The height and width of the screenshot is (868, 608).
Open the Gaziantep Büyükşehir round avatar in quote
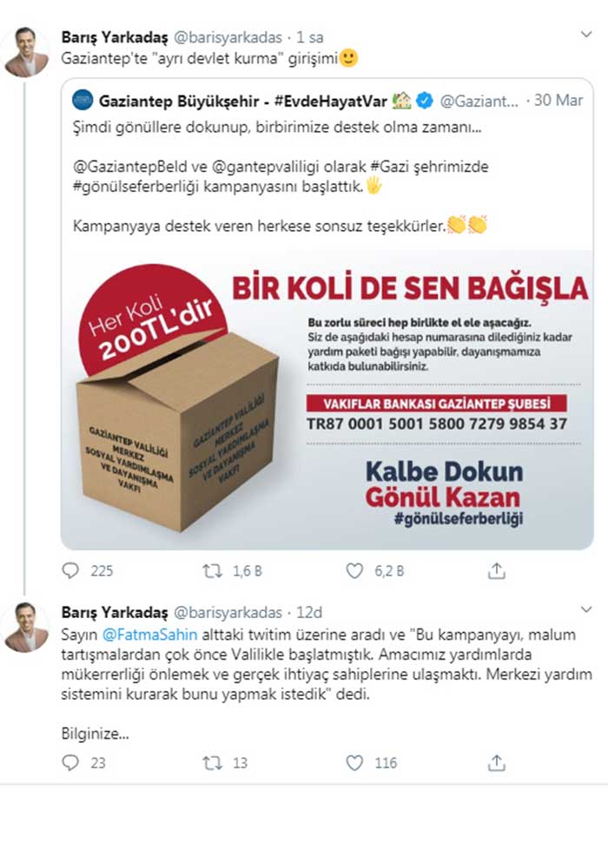83,100
